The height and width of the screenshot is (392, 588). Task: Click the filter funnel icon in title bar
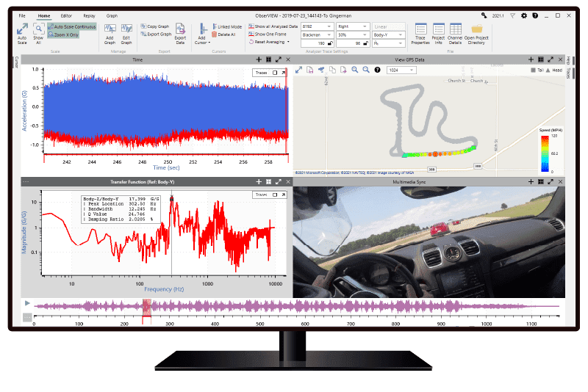pos(512,15)
